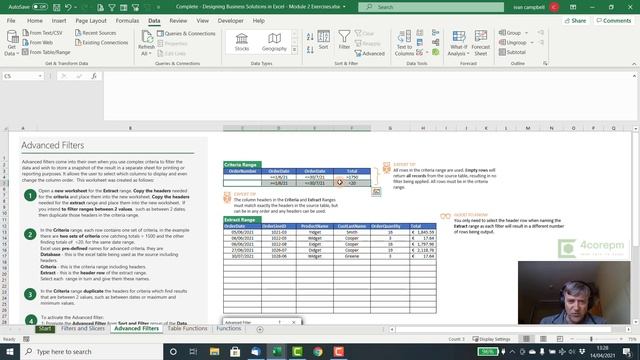This screenshot has height=360, width=640.
Task: Click Sort Z to A icon
Action: 310,50
